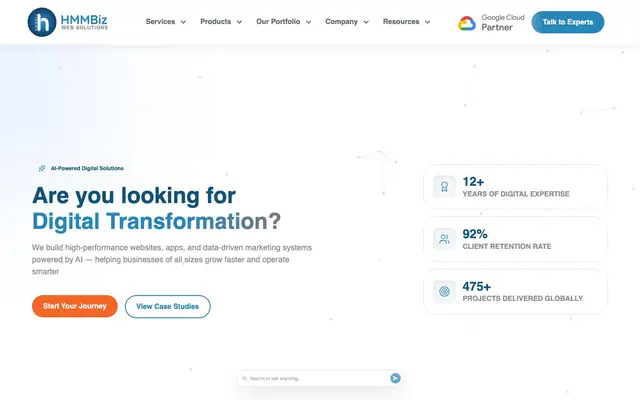Click the sparkle icon in AI-Powered badge
Image resolution: width=640 pixels, height=400 pixels.
tap(42, 168)
